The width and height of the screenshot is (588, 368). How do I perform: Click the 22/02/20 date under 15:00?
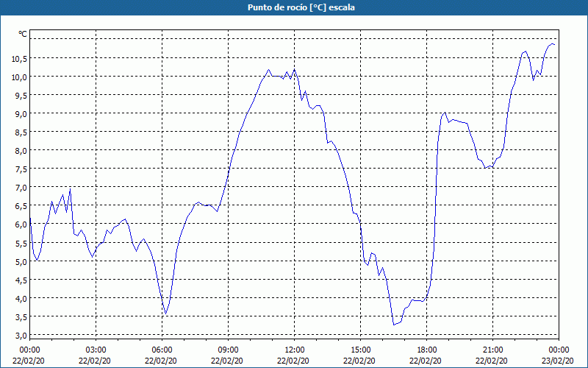(x=359, y=361)
